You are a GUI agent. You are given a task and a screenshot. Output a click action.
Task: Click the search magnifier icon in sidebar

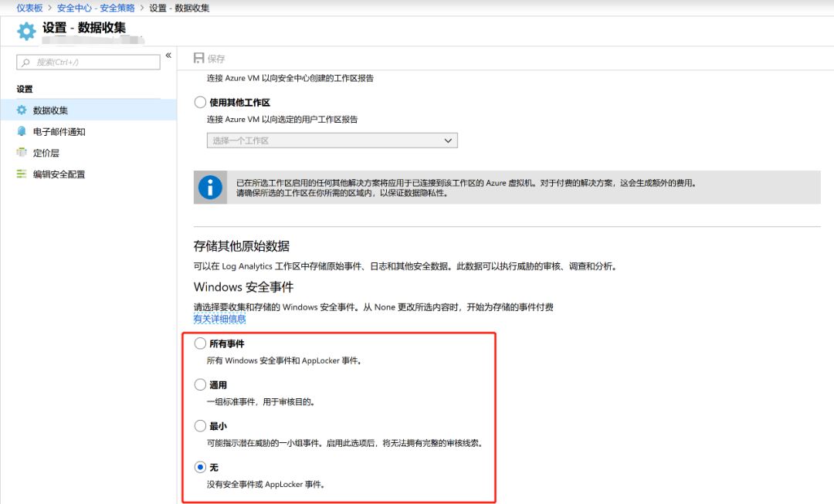point(27,62)
